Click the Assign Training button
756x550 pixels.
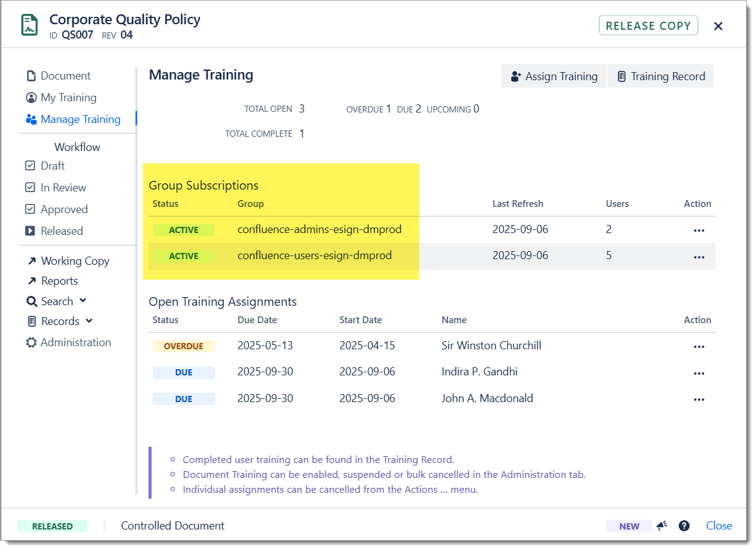pos(553,76)
